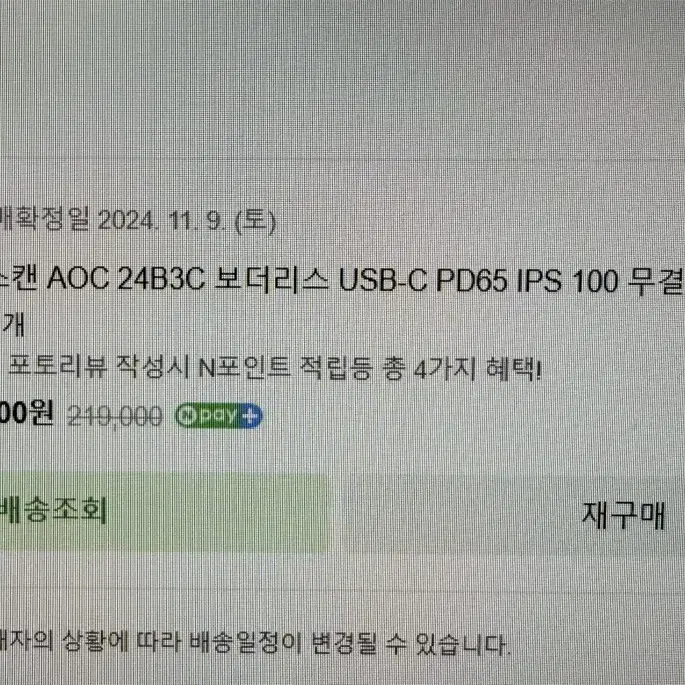This screenshot has width=685, height=685.
Task: Click the 상황에 따라 notice text at bottom
Action: pyautogui.click(x=120, y=642)
